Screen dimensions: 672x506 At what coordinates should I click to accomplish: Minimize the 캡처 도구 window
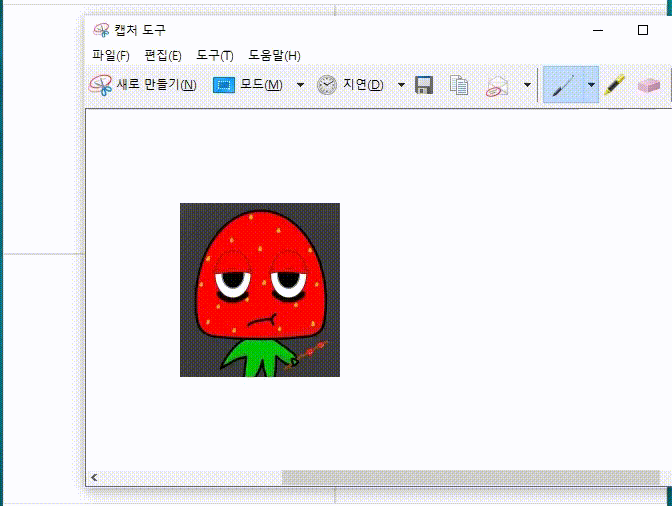[598, 30]
